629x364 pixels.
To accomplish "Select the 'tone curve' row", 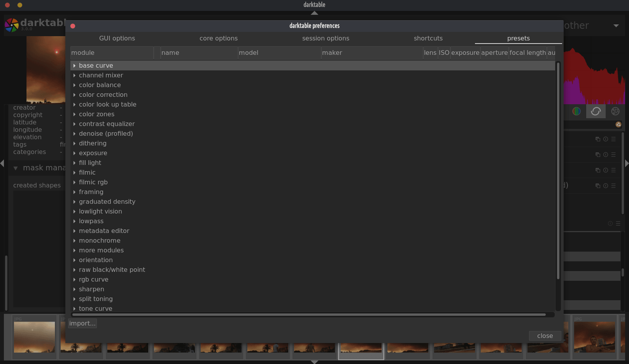I will tap(313, 308).
